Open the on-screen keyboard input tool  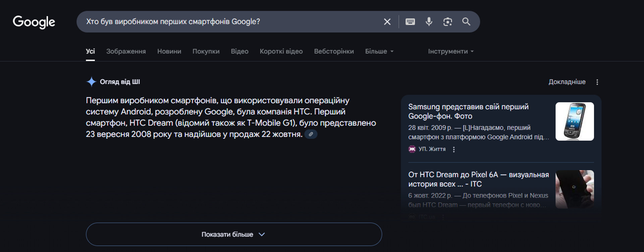pyautogui.click(x=410, y=22)
